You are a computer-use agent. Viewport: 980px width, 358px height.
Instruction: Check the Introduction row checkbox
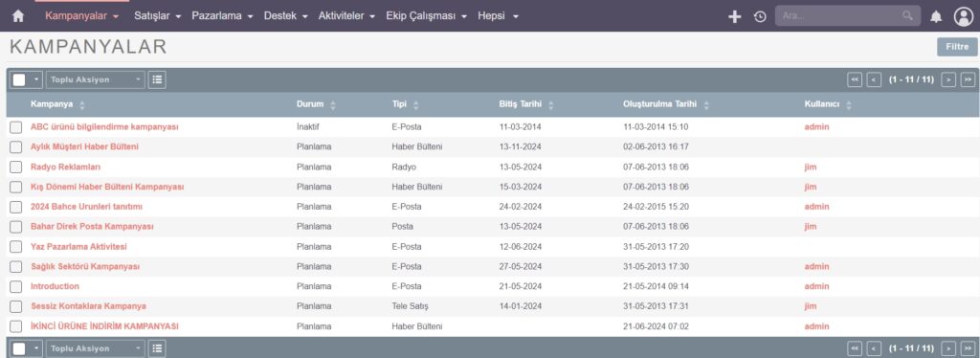(15, 287)
